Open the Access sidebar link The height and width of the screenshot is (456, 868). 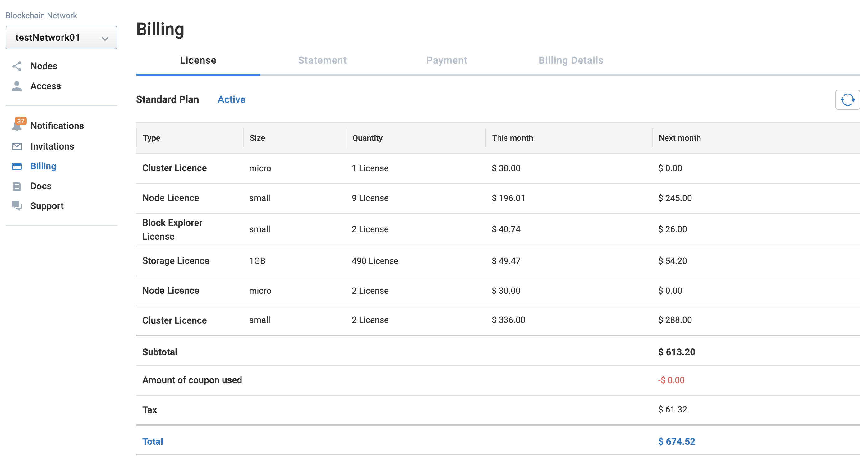[45, 86]
